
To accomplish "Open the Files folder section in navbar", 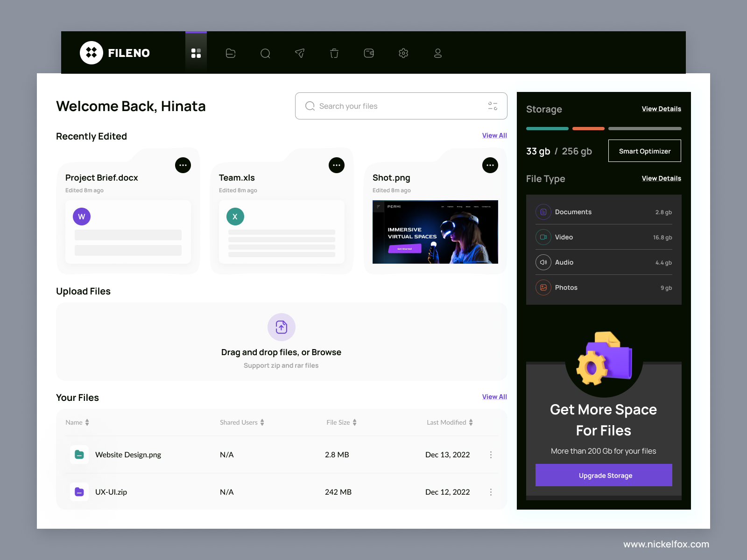I will pos(231,53).
